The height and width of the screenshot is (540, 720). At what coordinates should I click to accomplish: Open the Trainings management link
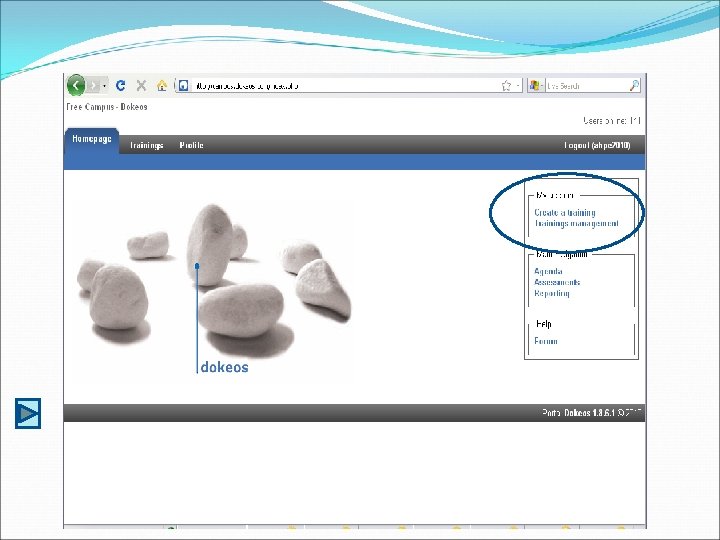pyautogui.click(x=577, y=224)
